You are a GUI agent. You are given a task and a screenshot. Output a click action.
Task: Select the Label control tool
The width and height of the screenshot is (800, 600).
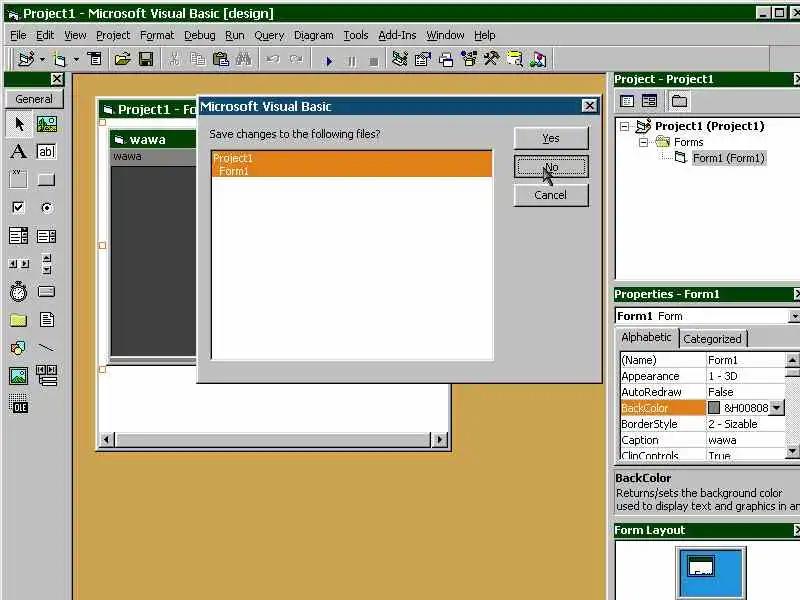point(19,152)
